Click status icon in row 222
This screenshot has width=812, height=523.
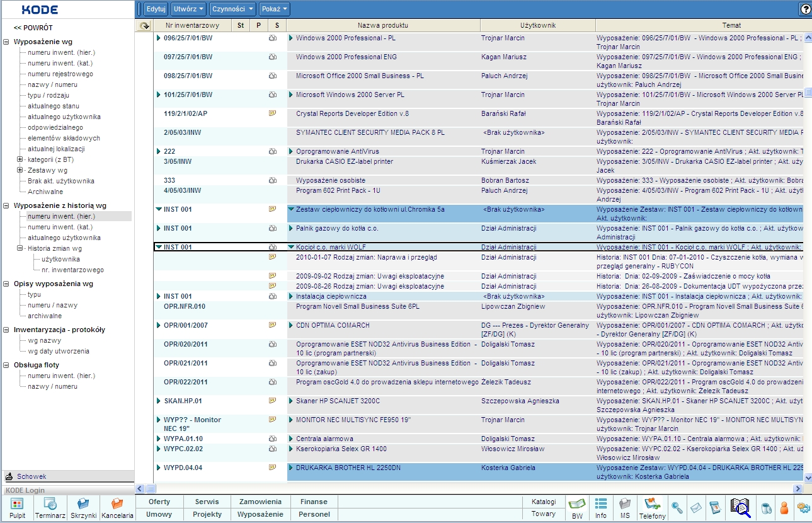[x=273, y=152]
